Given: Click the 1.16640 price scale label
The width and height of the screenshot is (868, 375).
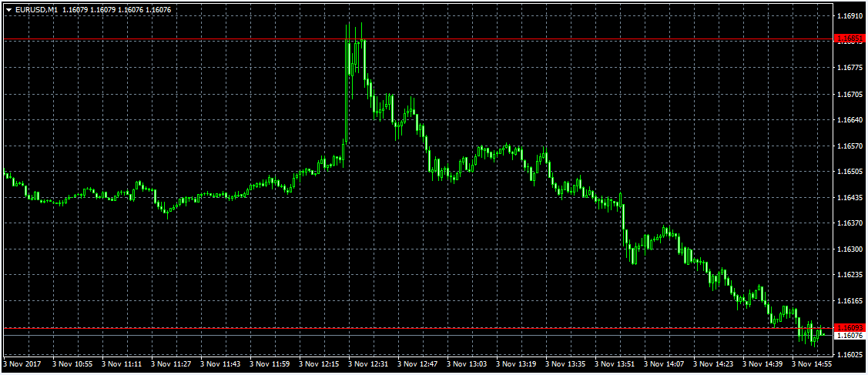Looking at the screenshot, I should click(x=852, y=120).
